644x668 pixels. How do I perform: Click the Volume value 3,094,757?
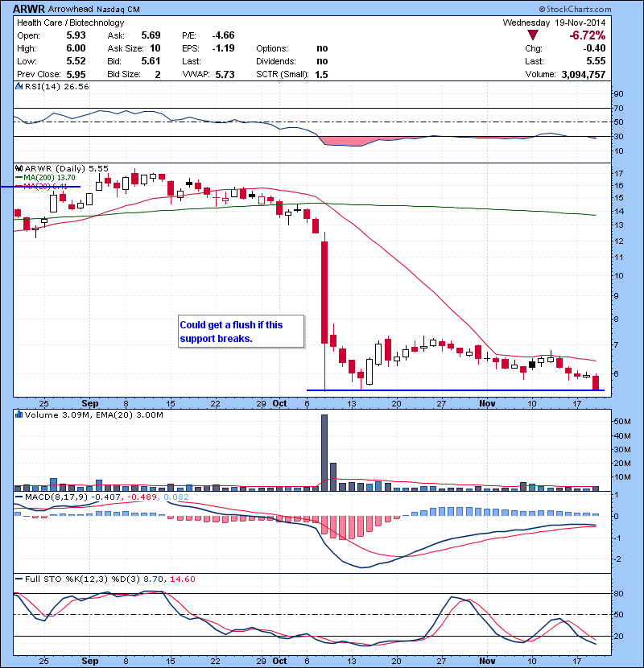(584, 75)
